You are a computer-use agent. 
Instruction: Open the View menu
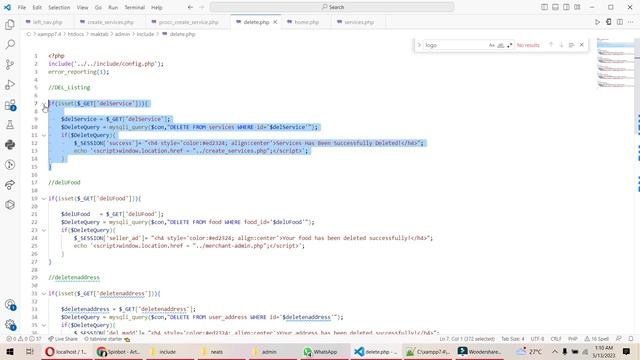(82, 7)
